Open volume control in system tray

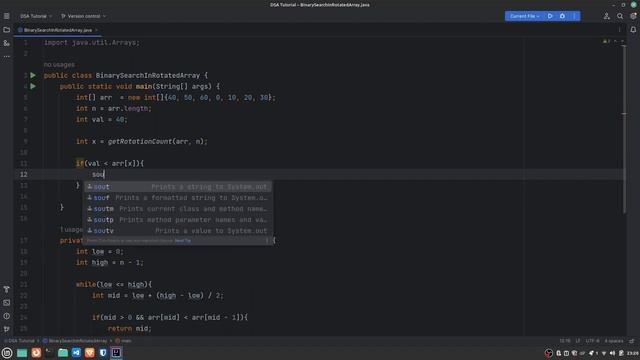click(x=612, y=353)
